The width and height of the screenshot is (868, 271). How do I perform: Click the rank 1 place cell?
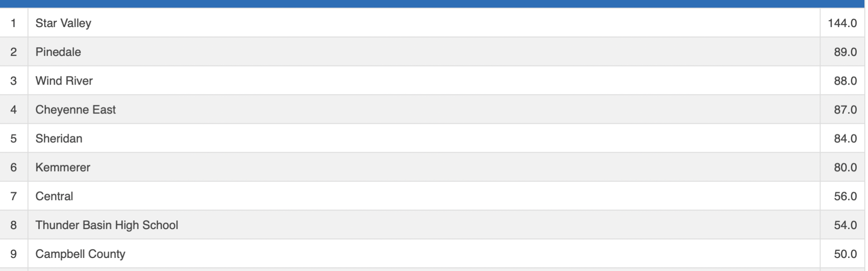(x=14, y=23)
